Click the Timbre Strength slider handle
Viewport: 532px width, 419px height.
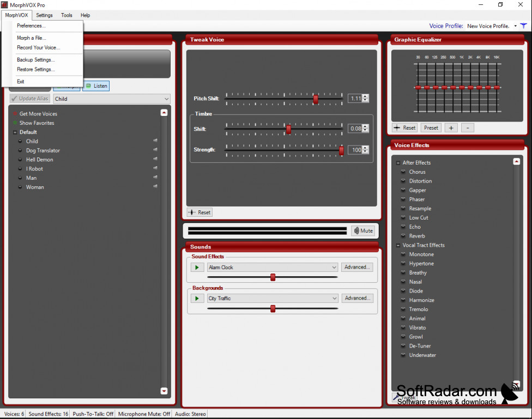[341, 150]
